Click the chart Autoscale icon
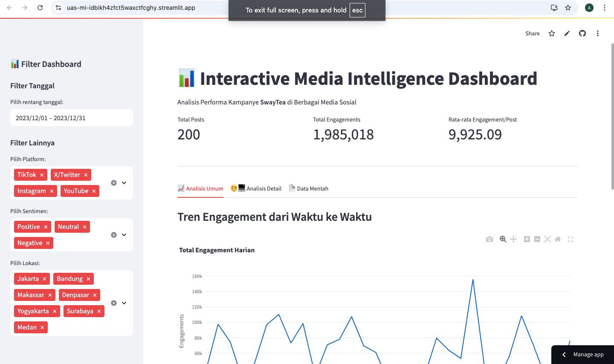 point(547,240)
